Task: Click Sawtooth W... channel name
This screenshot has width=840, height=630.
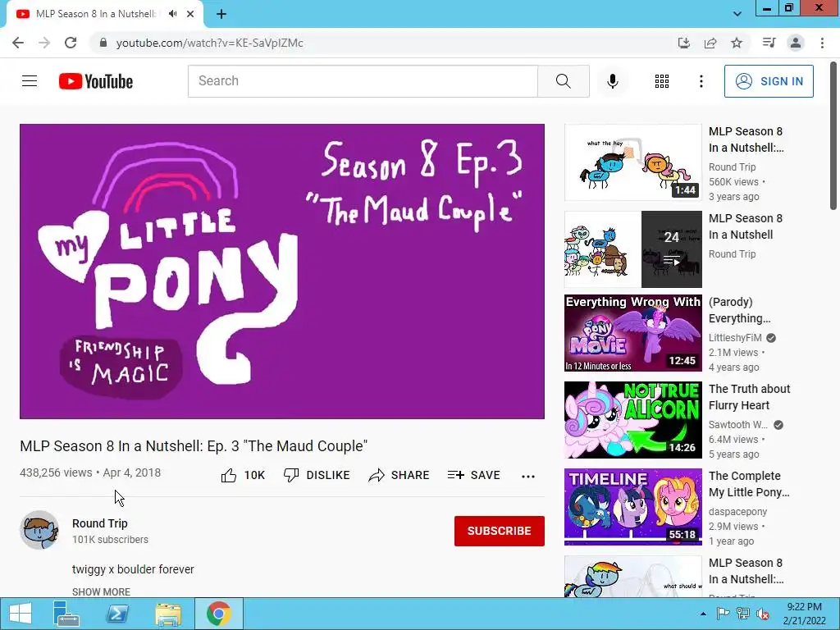Action: pyautogui.click(x=738, y=425)
